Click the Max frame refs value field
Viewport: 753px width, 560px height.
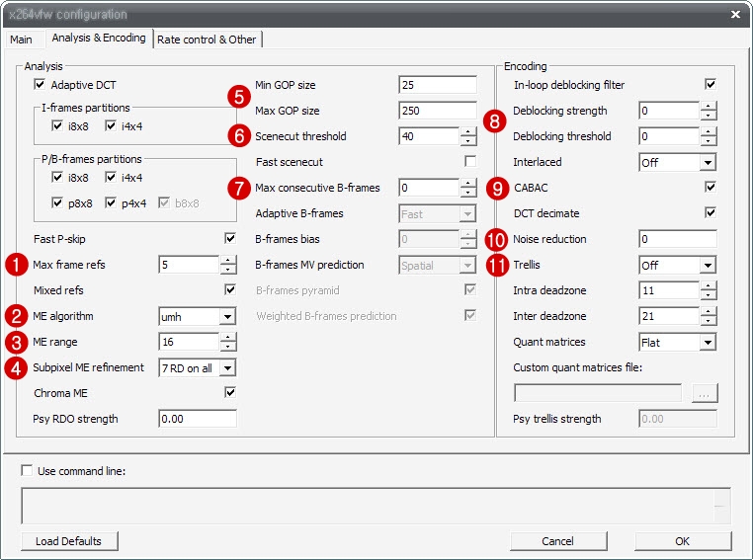click(x=189, y=265)
